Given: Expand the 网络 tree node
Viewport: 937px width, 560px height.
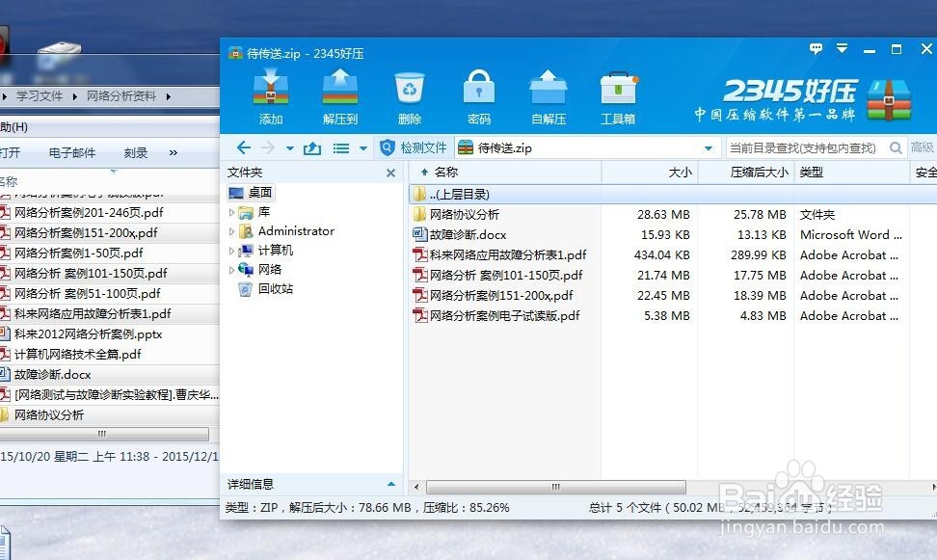Looking at the screenshot, I should (232, 270).
